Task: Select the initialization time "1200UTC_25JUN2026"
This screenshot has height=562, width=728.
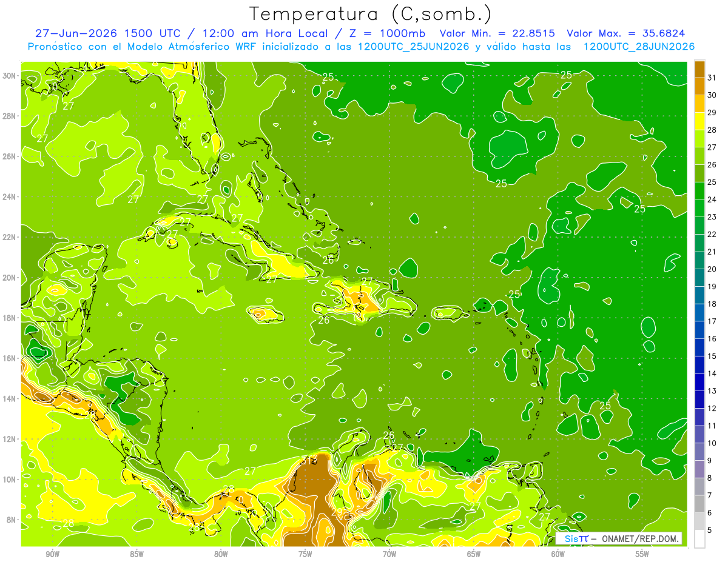Action: click(413, 47)
